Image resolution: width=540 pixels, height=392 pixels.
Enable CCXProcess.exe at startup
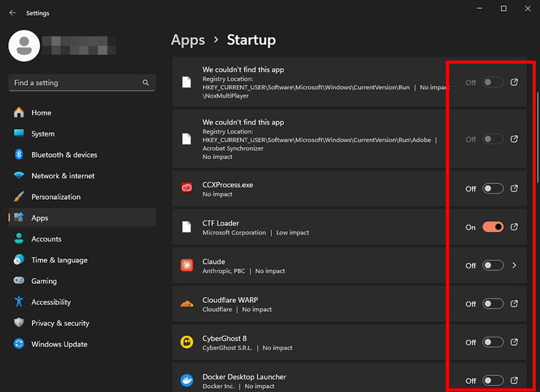pyautogui.click(x=493, y=189)
